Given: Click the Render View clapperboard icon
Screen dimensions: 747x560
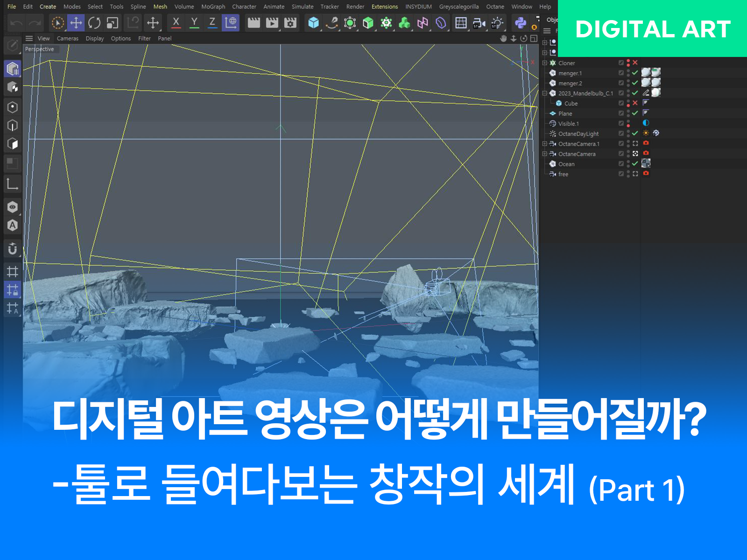Looking at the screenshot, I should 254,22.
